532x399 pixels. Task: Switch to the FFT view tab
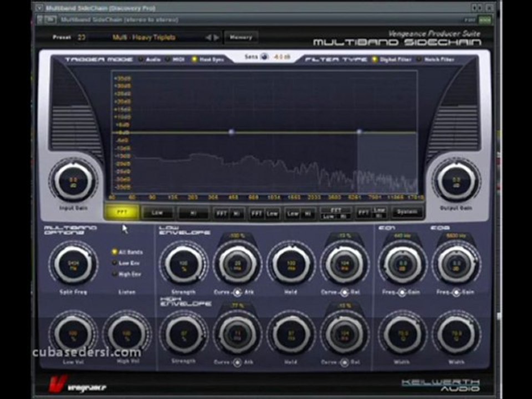pos(122,212)
